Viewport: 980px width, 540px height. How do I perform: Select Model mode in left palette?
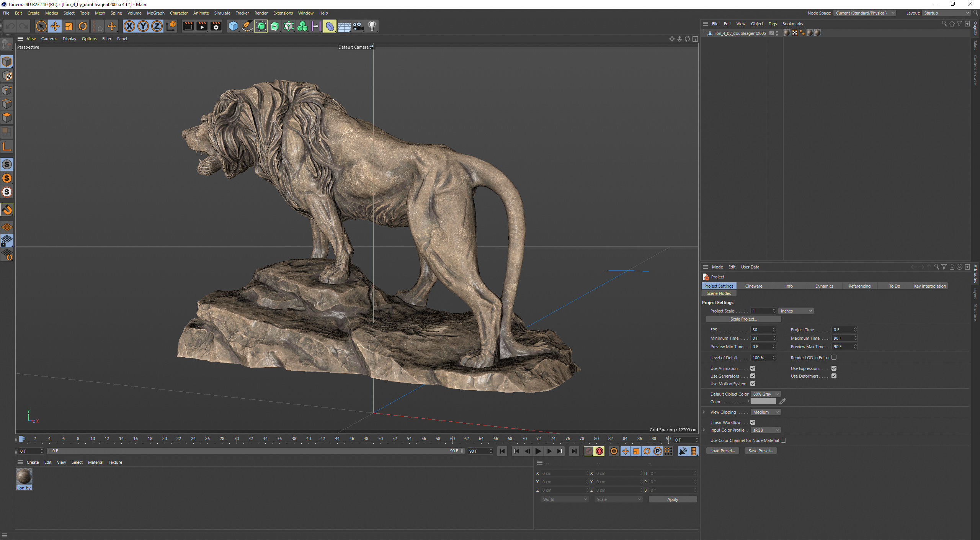[7, 62]
